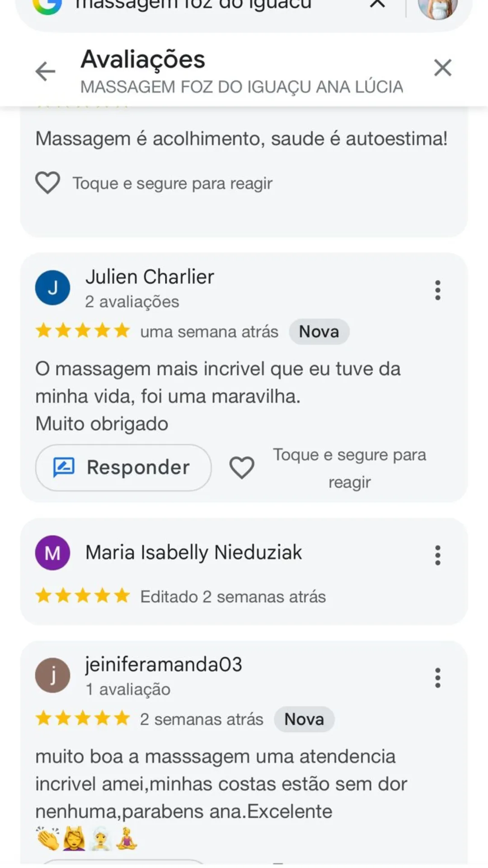The height and width of the screenshot is (868, 488).
Task: Open more options for Julien Charlier's review
Action: [437, 290]
